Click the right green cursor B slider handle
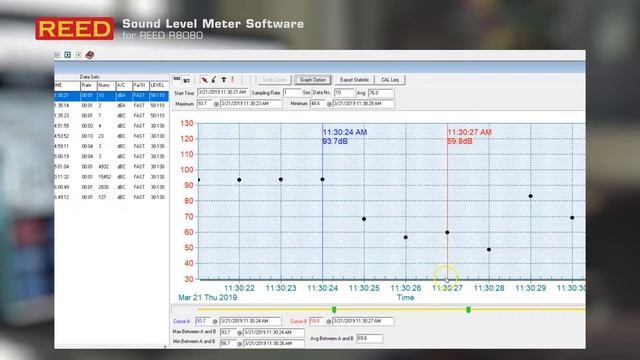The width and height of the screenshot is (640, 360). pyautogui.click(x=468, y=310)
